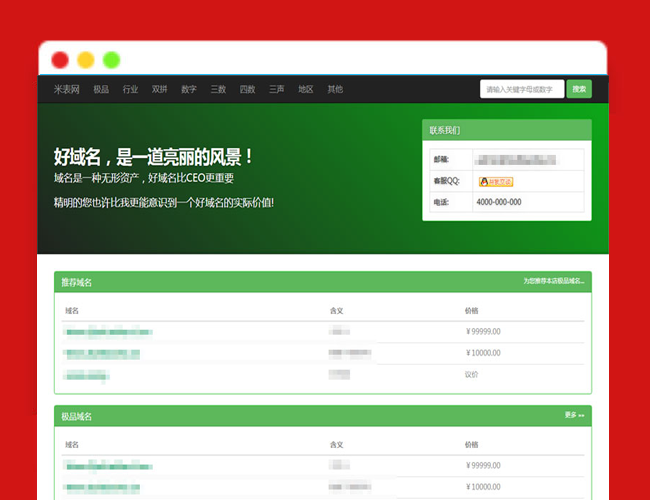Click the yellow window minimize dot
This screenshot has width=650, height=500.
click(86, 60)
